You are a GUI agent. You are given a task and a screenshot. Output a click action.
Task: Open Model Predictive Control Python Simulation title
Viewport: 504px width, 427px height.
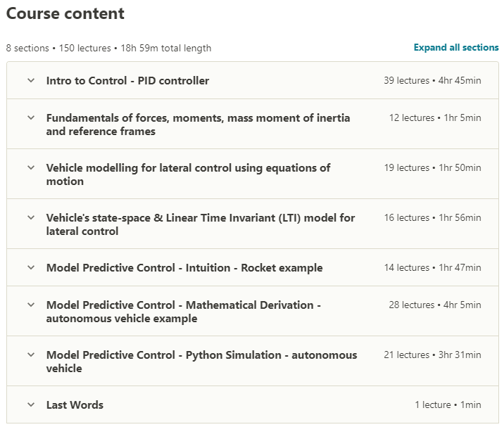click(201, 362)
